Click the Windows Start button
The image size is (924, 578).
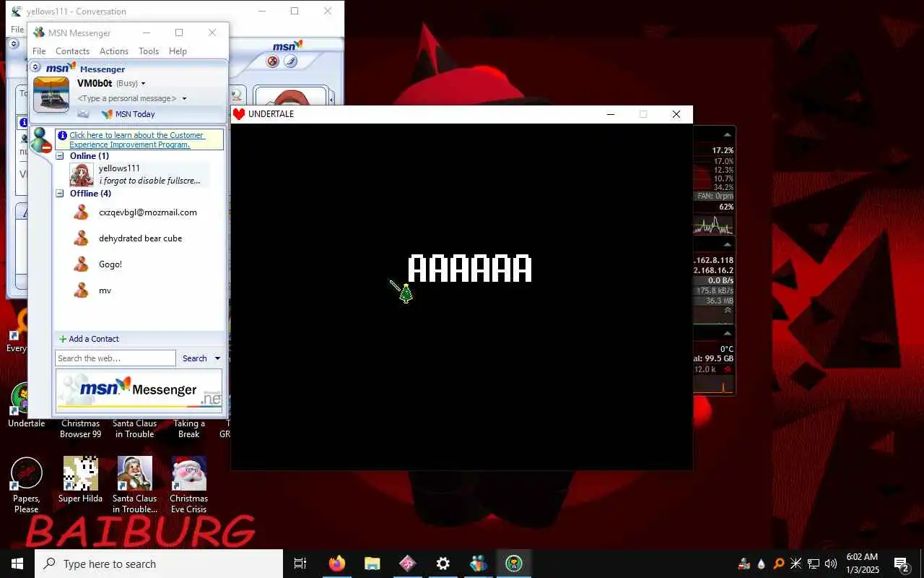pyautogui.click(x=17, y=564)
